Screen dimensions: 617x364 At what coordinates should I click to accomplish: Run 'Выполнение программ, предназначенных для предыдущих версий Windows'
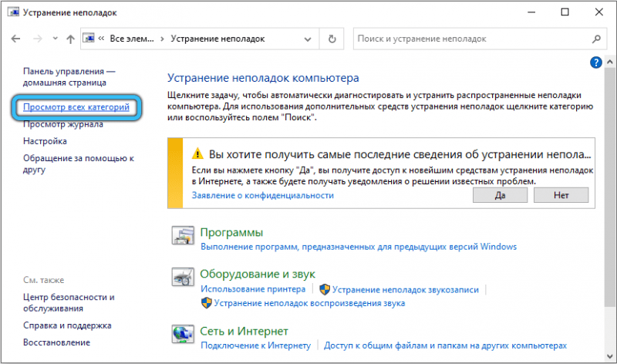coord(359,247)
